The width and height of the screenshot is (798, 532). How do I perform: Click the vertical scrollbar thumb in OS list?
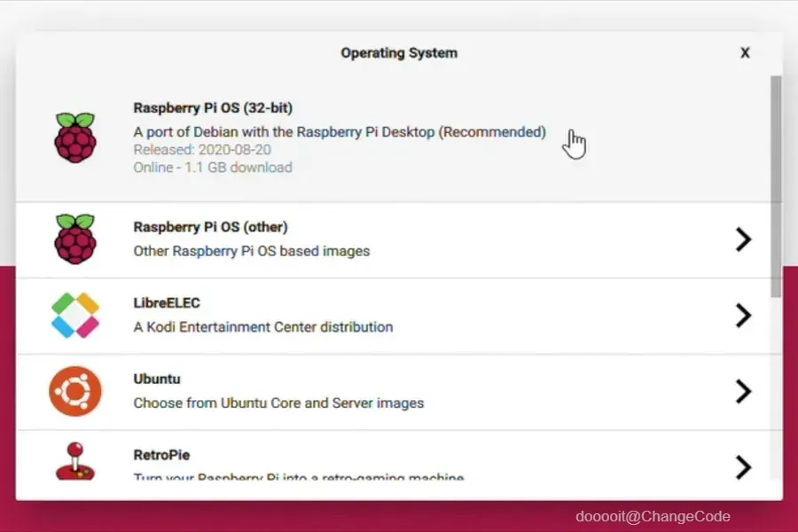776,186
